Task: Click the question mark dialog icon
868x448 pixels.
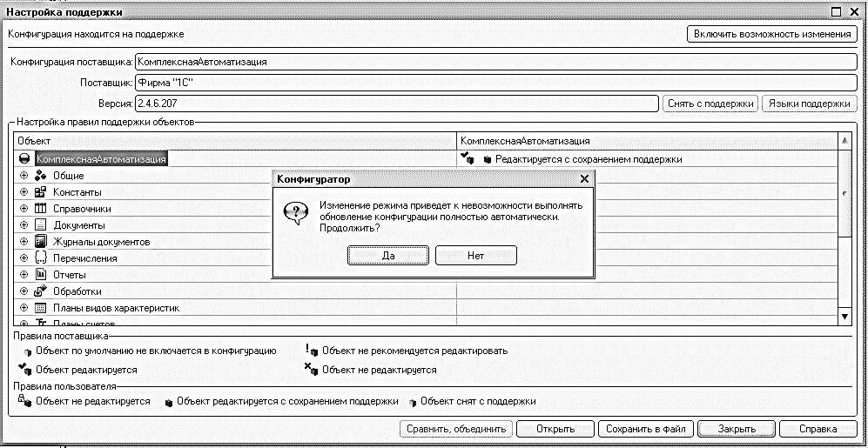Action: point(294,213)
